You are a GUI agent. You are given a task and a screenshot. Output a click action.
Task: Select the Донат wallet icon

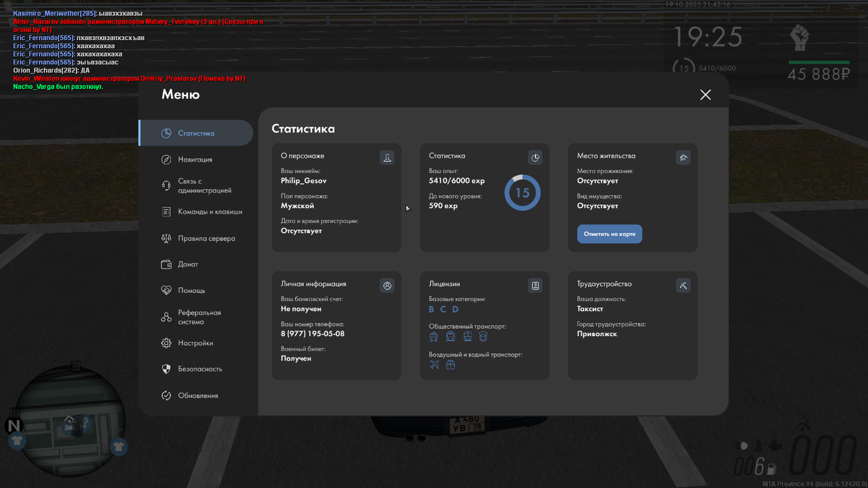(165, 264)
